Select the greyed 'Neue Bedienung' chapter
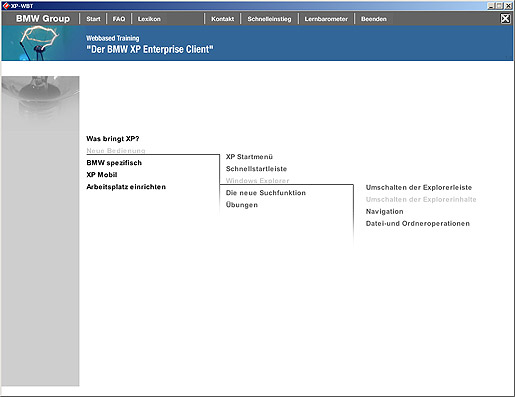The width and height of the screenshot is (515, 397). click(116, 150)
